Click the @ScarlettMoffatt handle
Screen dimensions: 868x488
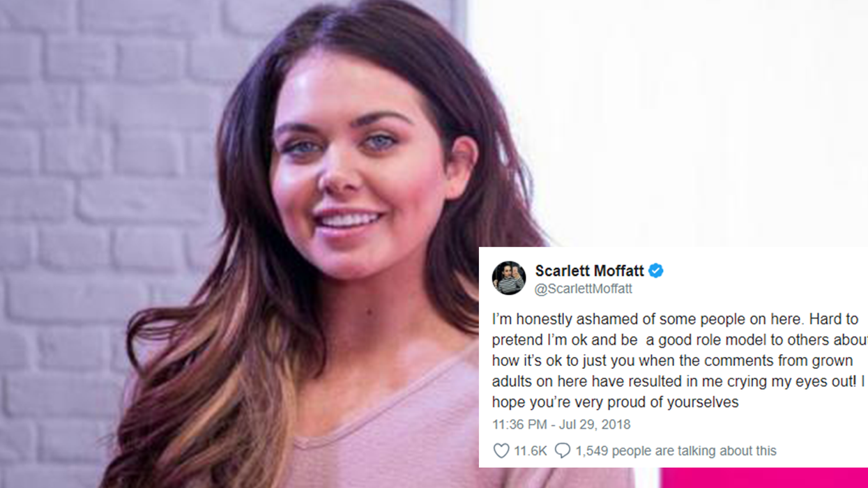(584, 289)
